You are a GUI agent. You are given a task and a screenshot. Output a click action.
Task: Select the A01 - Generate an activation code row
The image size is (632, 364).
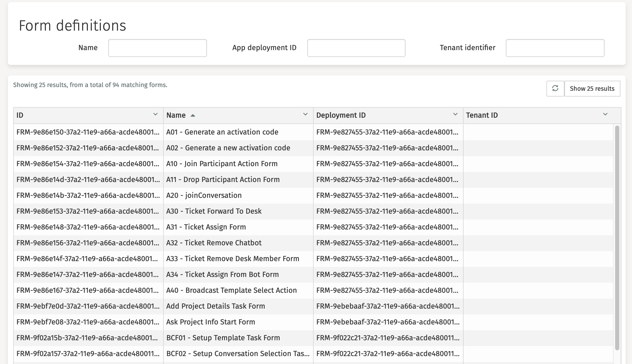pyautogui.click(x=222, y=132)
